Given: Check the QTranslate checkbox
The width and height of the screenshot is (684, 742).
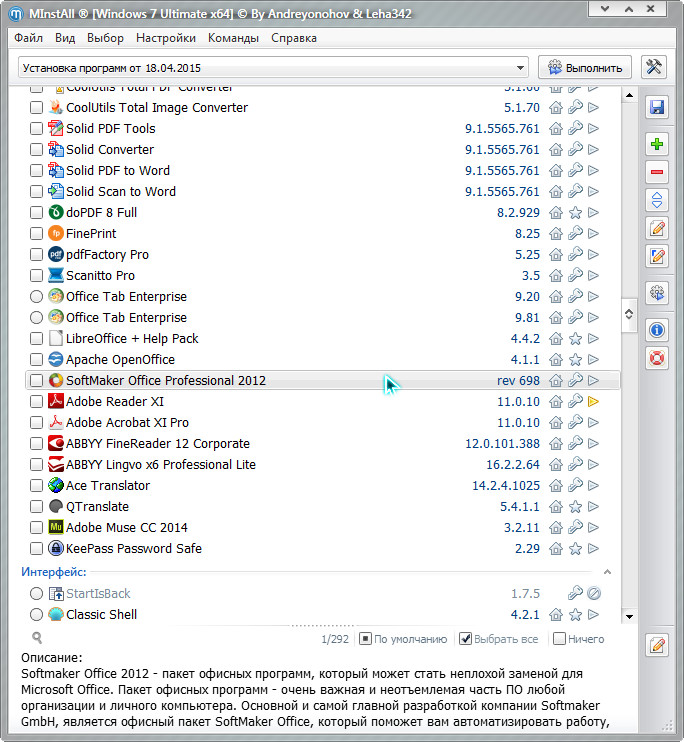Looking at the screenshot, I should coord(36,507).
